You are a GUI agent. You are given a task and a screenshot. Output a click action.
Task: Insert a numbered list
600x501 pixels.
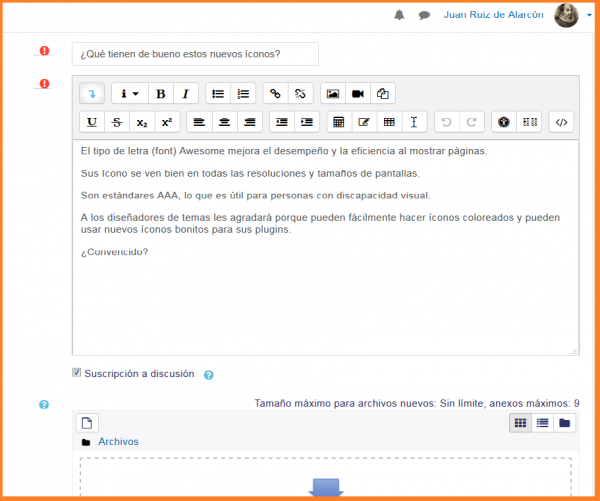(x=242, y=94)
